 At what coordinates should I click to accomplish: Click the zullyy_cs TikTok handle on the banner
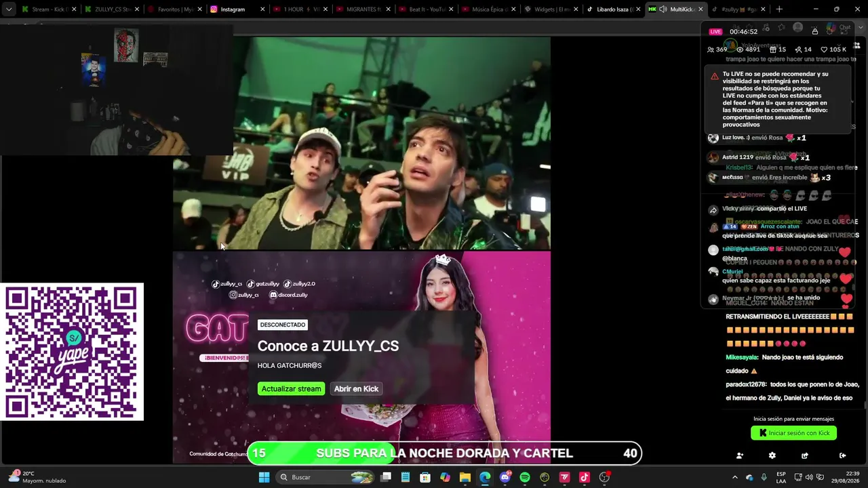[x=227, y=284]
